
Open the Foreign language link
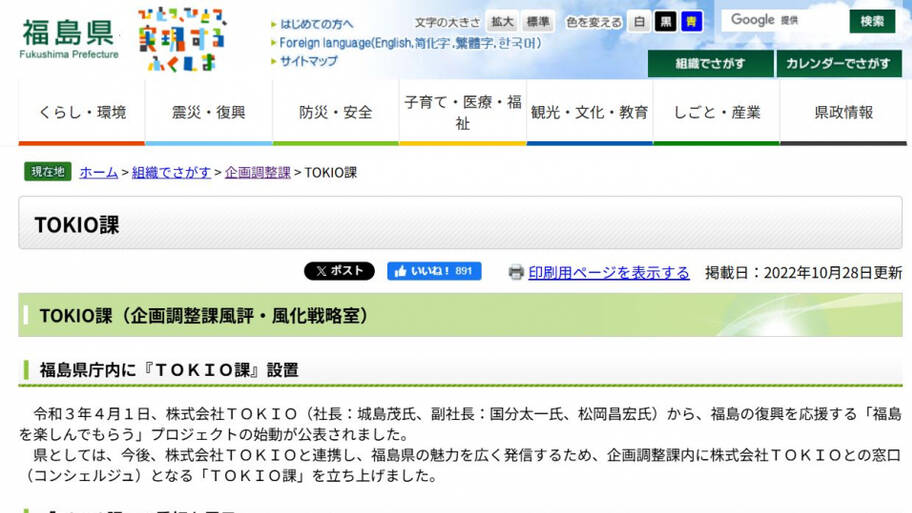coord(410,43)
